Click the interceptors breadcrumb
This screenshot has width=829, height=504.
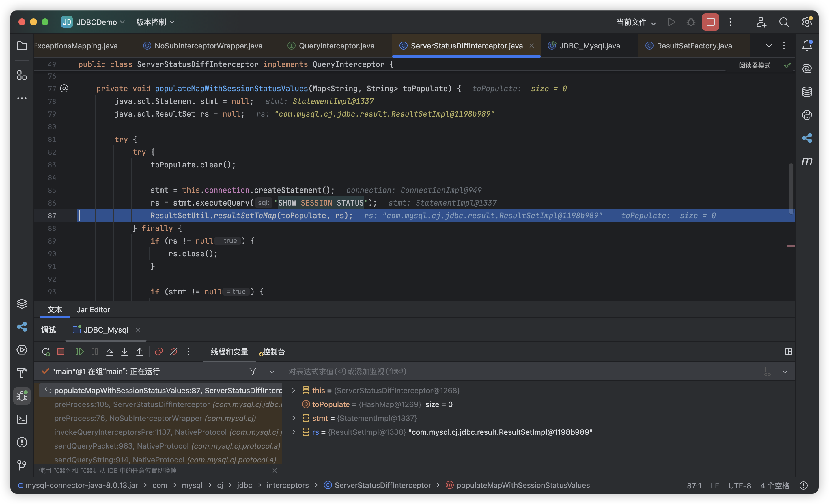click(x=287, y=485)
